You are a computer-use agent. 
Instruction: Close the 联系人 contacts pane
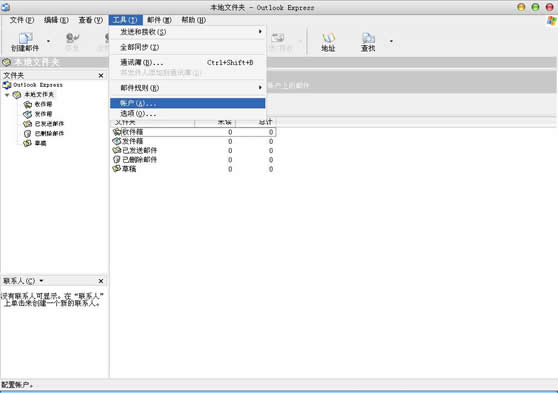tap(101, 281)
